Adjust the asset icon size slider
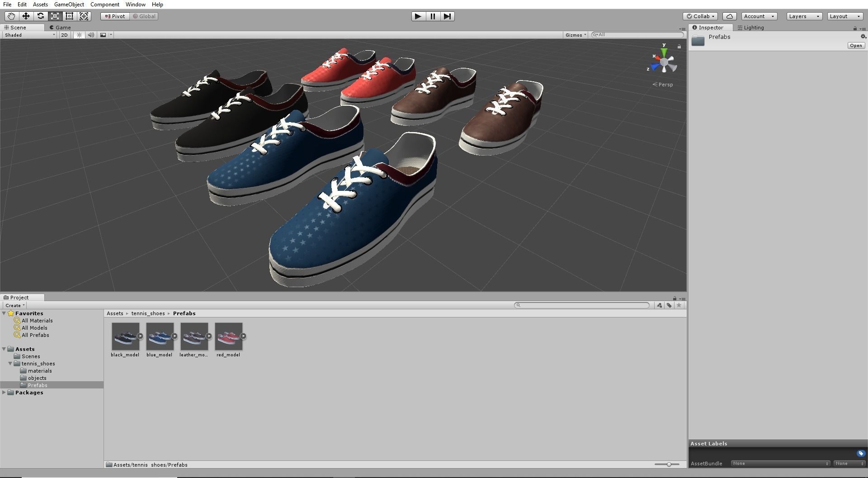 669,464
